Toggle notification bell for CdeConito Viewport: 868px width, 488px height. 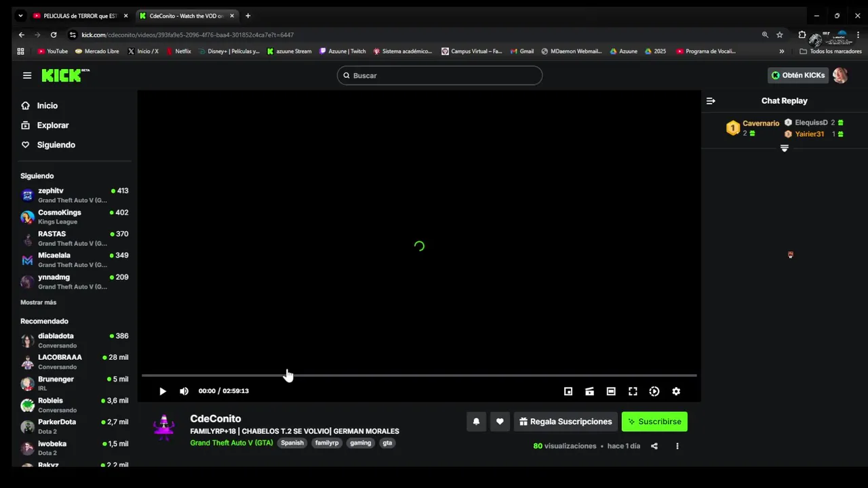point(476,422)
